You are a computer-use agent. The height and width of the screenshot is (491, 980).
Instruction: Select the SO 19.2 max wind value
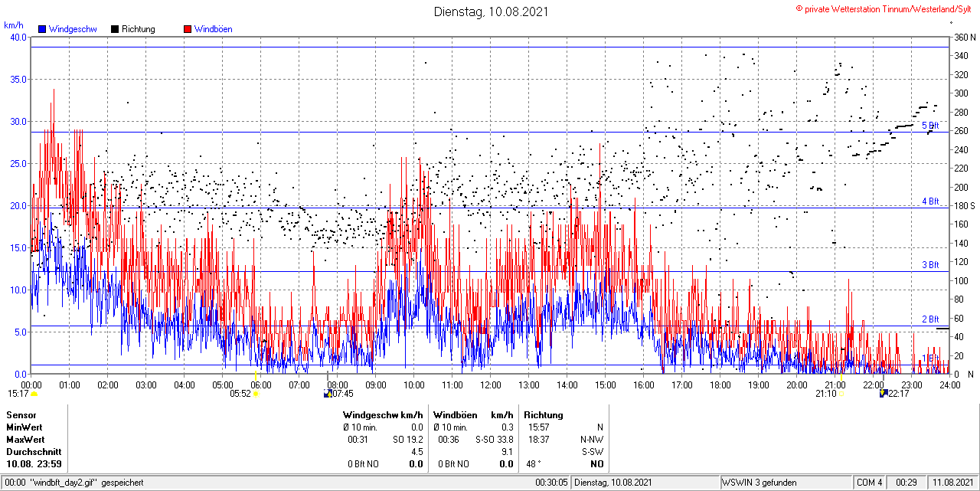coord(410,439)
